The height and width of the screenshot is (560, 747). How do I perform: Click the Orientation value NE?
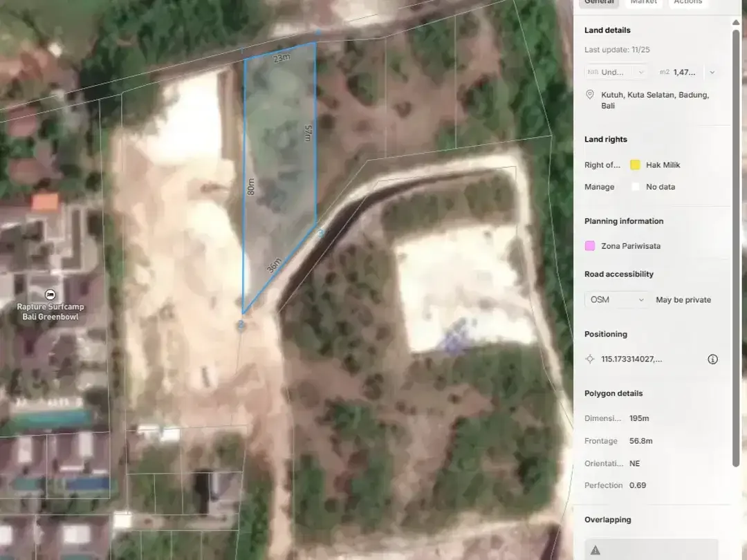point(634,463)
